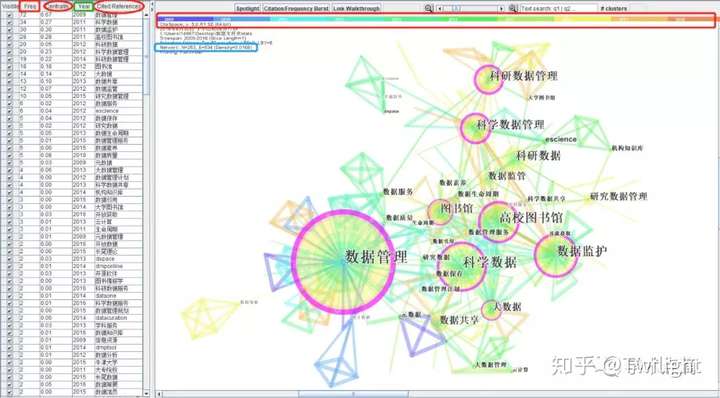The image size is (720, 398).
Task: Sort by the Cited References column header
Action: tap(119, 6)
